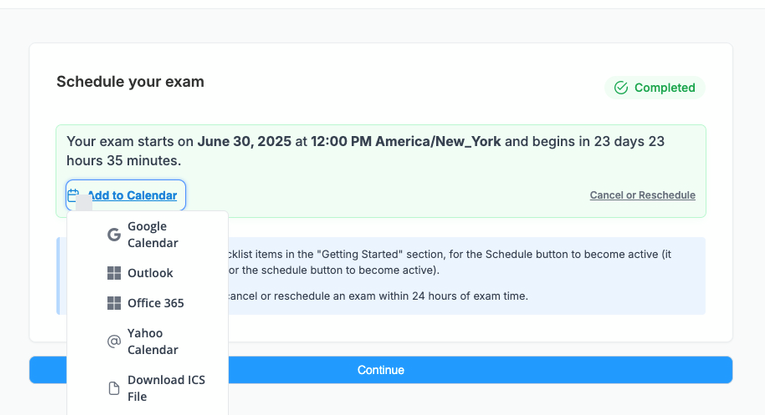Click the Office 365 grid icon
Viewport: 783px width, 420px height.
tap(114, 303)
